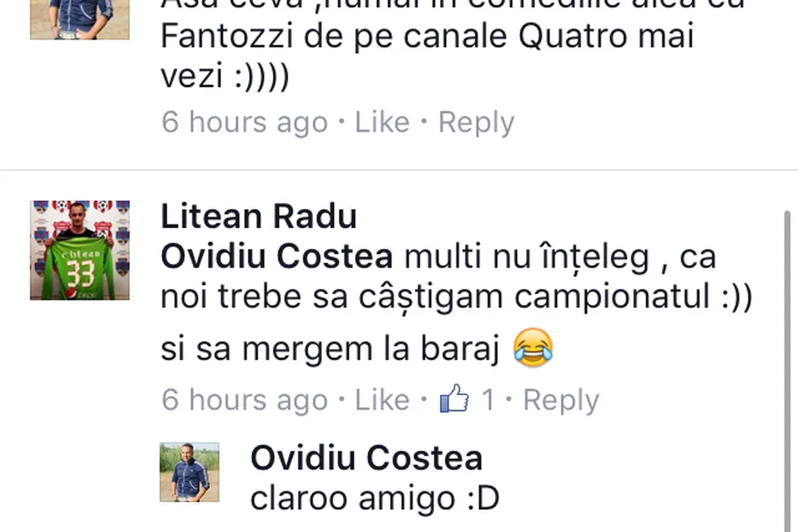
Task: Open Ovidiu Costea name above 'claroo amigo'
Action: pyautogui.click(x=366, y=458)
